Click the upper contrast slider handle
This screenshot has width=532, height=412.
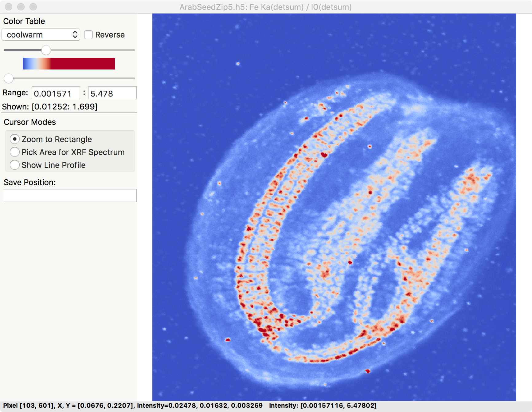46,50
